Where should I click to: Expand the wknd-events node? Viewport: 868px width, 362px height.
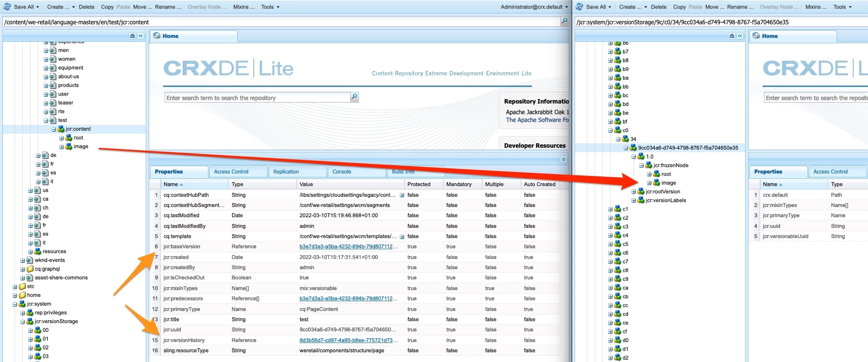[23, 260]
